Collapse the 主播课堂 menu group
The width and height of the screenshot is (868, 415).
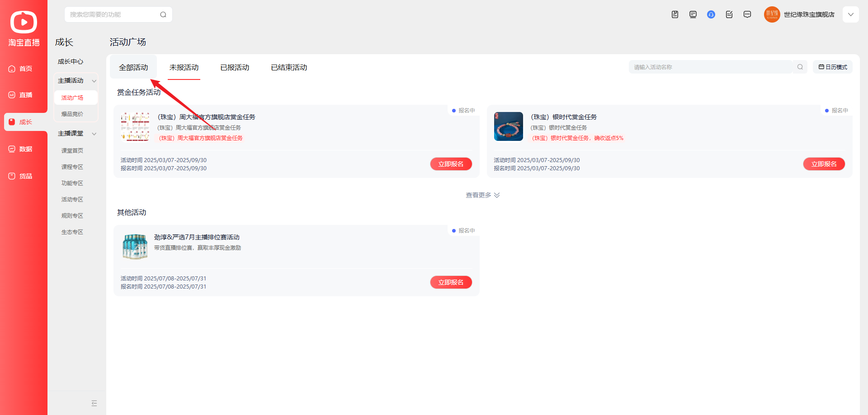click(94, 134)
